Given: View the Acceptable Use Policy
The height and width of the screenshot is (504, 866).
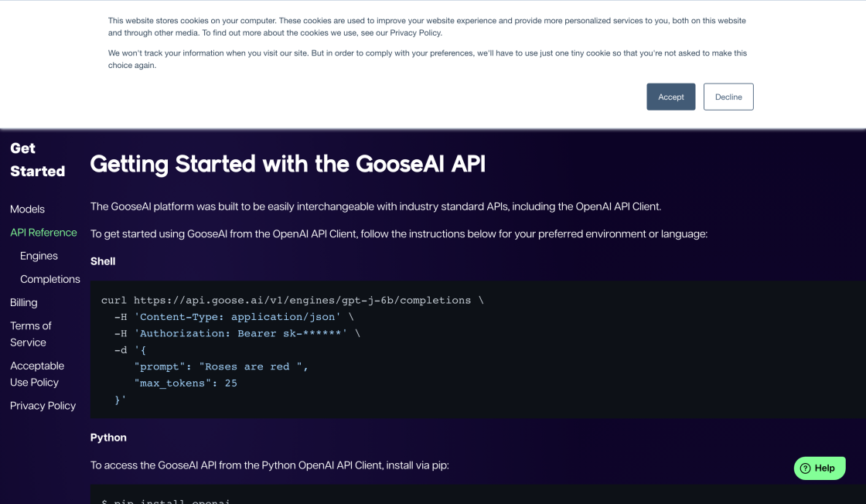Looking at the screenshot, I should 36,373.
